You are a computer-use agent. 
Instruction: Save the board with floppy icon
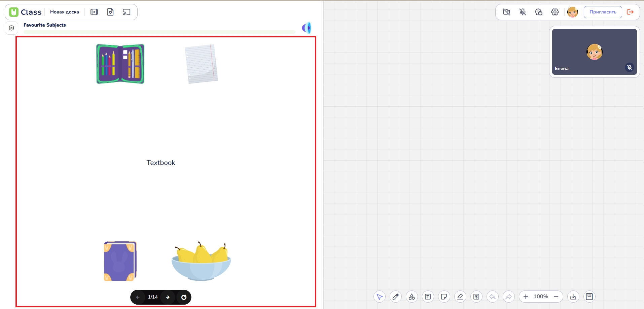(589, 297)
